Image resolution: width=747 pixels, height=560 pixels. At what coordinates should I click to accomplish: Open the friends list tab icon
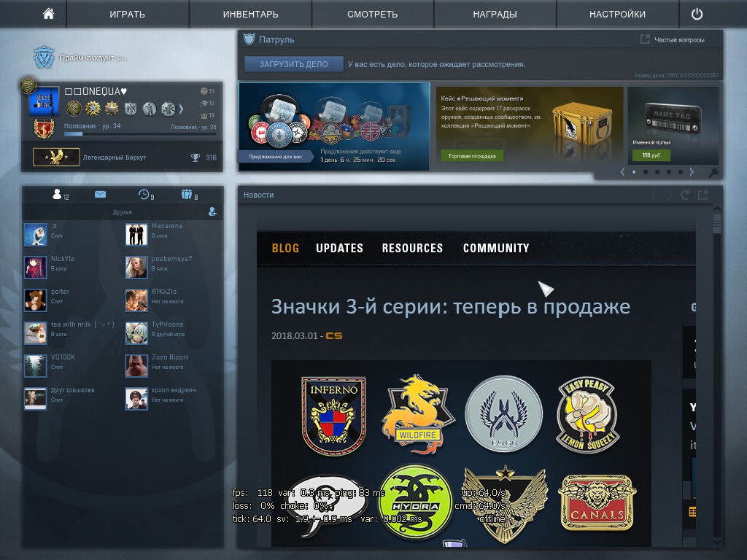coord(57,194)
